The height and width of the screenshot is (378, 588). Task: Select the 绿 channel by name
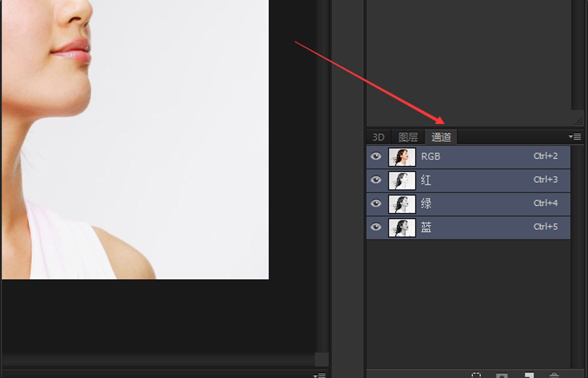pyautogui.click(x=426, y=203)
